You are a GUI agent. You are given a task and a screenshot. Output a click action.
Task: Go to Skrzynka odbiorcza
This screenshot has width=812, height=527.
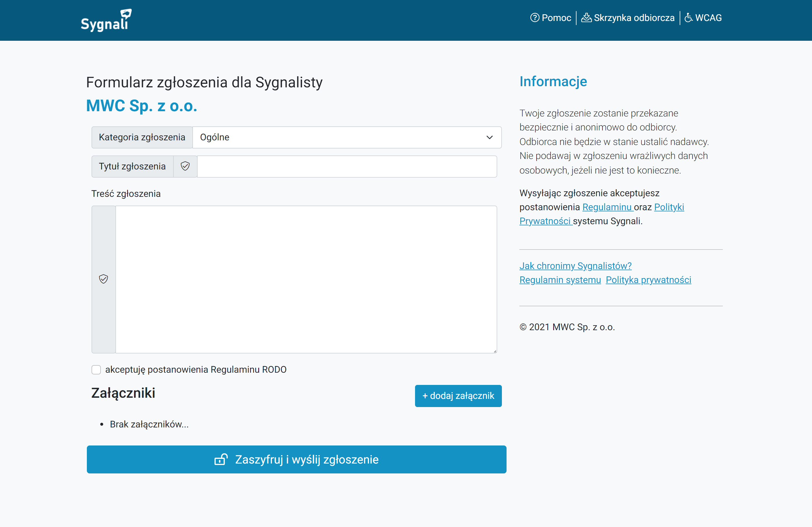[634, 18]
